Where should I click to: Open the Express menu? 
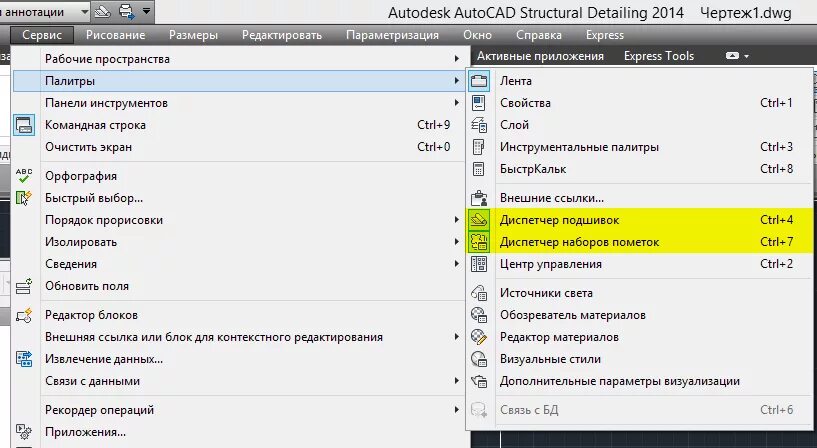point(604,35)
